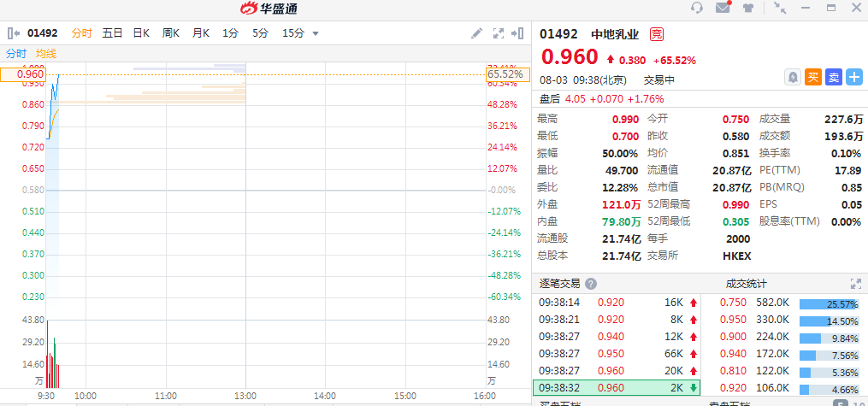Set a price alert with bell icon
The image size is (868, 406).
pyautogui.click(x=794, y=77)
